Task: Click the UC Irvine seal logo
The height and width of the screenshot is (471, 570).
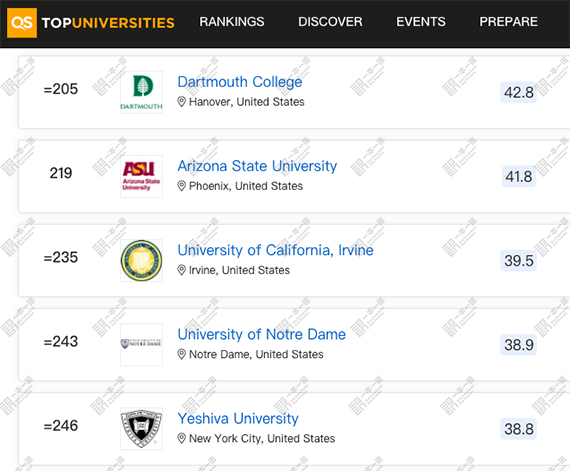Action: tap(141, 261)
